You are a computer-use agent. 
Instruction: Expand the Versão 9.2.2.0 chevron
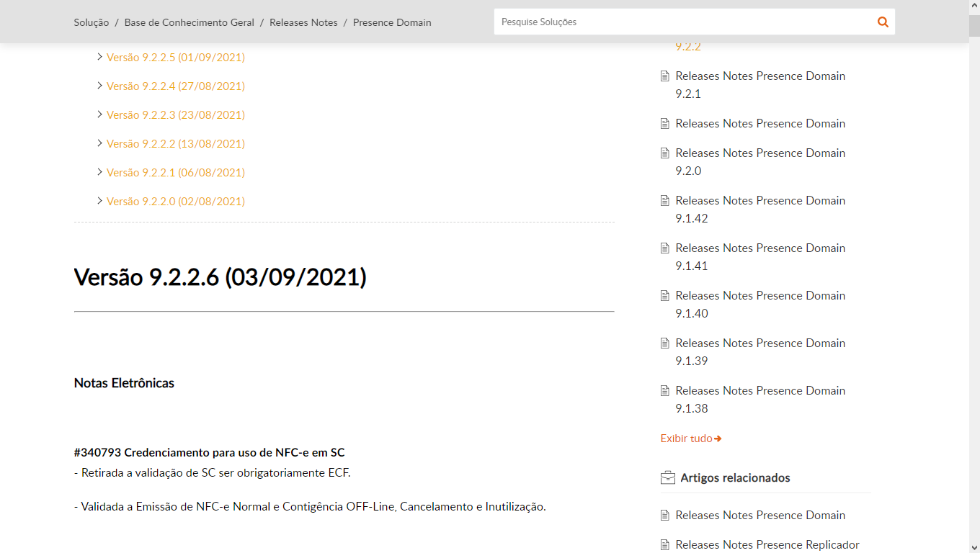pyautogui.click(x=100, y=200)
